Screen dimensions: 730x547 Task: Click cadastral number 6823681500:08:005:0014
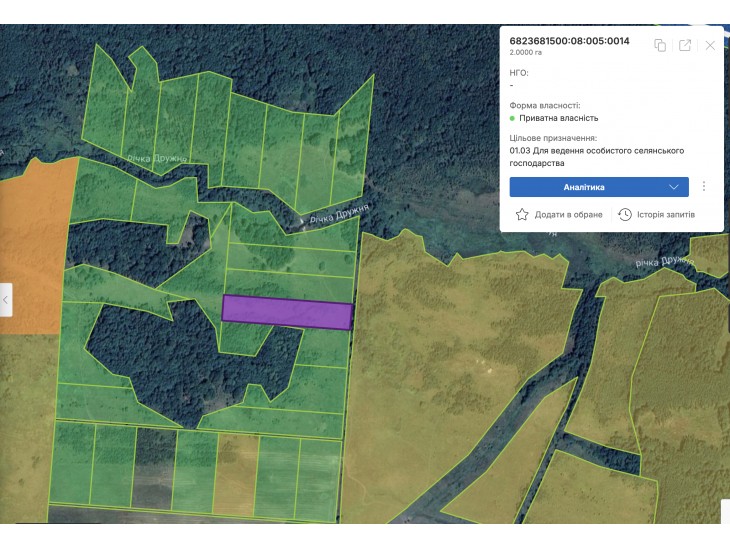point(569,41)
